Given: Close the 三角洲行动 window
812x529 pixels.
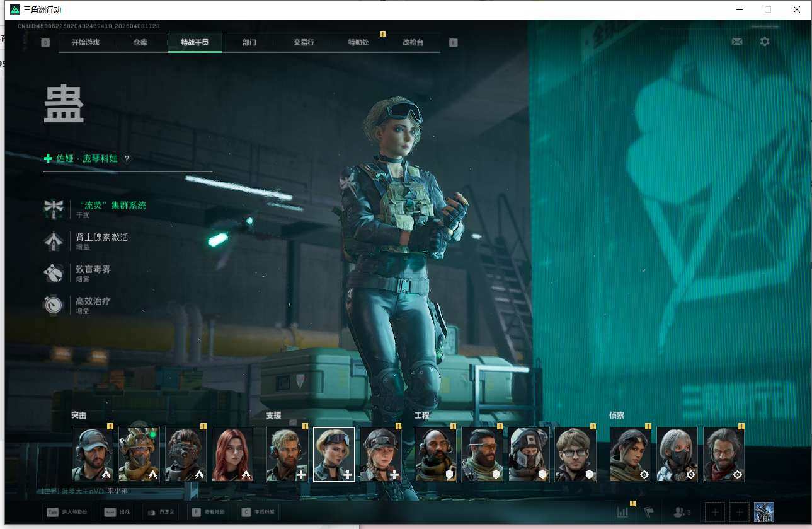Looking at the screenshot, I should (x=797, y=9).
